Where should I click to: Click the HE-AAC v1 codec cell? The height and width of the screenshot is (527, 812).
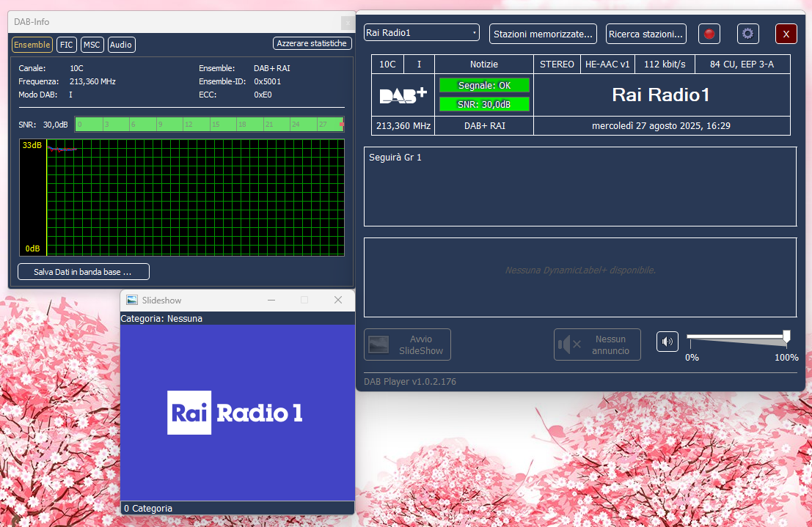(607, 65)
